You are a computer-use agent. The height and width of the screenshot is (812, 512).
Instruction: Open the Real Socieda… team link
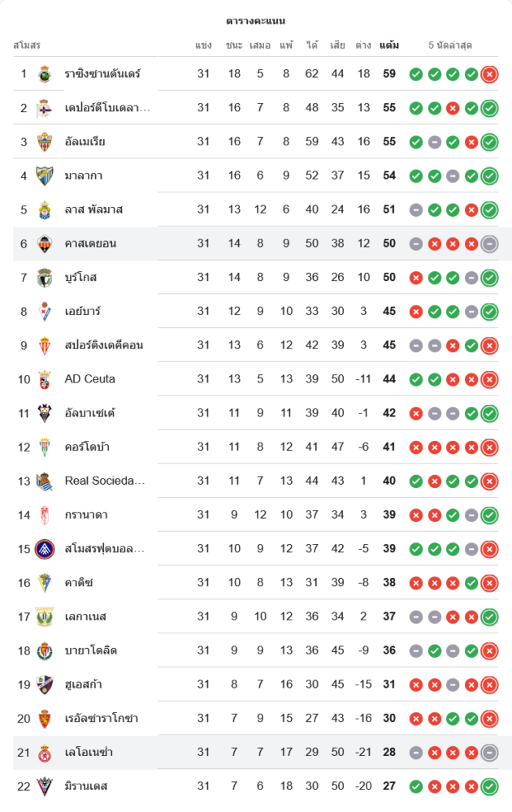[x=105, y=481]
